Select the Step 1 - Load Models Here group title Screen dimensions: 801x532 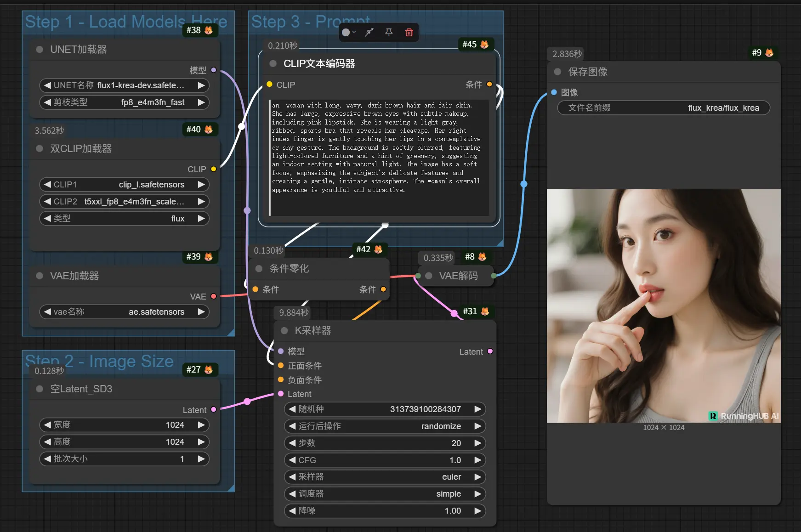[x=126, y=22]
